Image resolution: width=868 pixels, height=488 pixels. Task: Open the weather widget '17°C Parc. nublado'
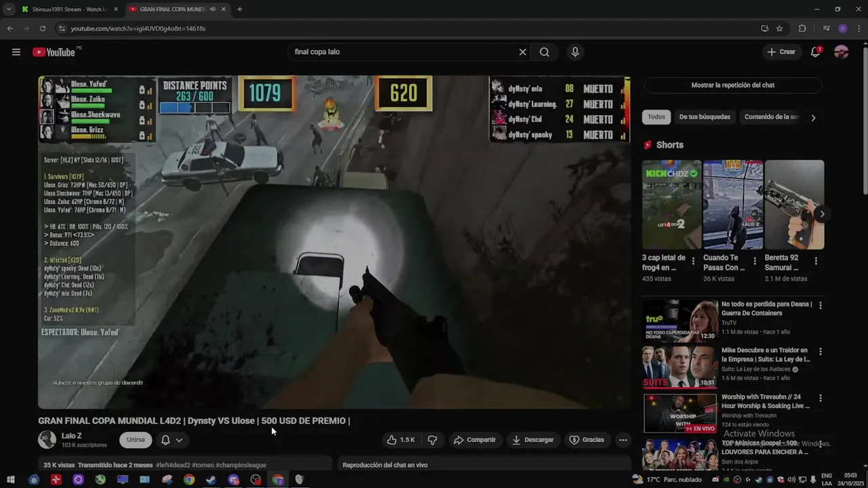(668, 480)
